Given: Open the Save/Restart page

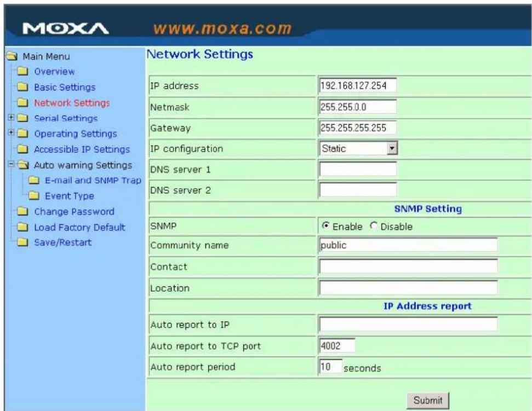Looking at the screenshot, I should (63, 242).
